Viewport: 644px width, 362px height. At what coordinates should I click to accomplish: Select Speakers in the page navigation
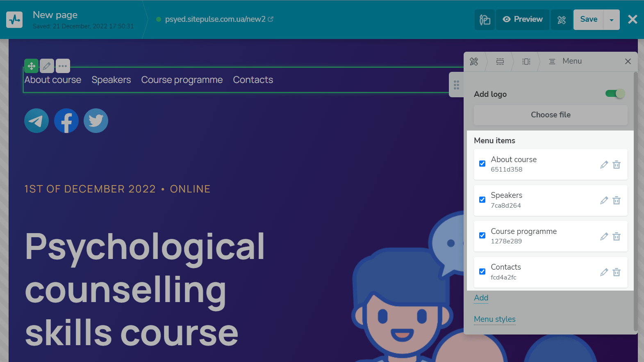111,80
